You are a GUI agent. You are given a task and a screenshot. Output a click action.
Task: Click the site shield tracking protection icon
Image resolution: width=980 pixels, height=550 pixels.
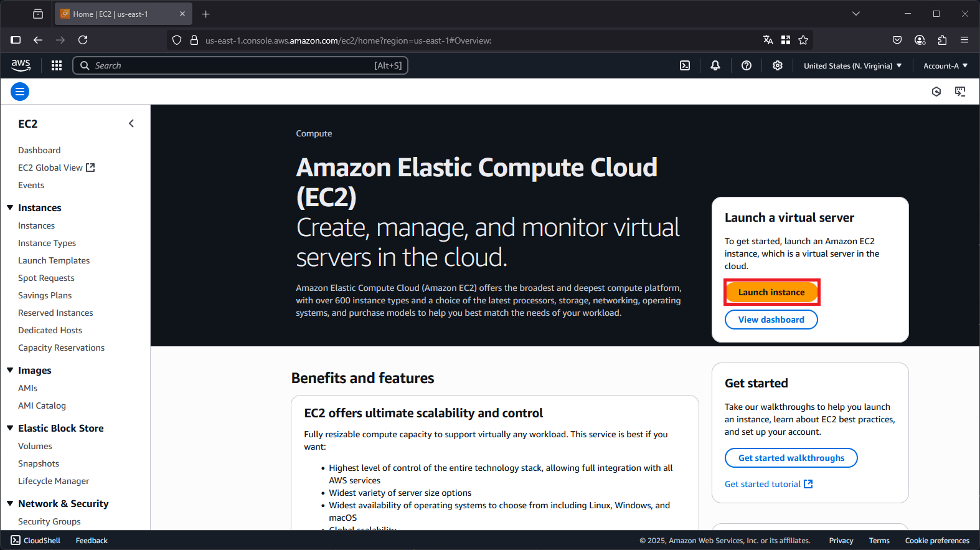coord(177,40)
